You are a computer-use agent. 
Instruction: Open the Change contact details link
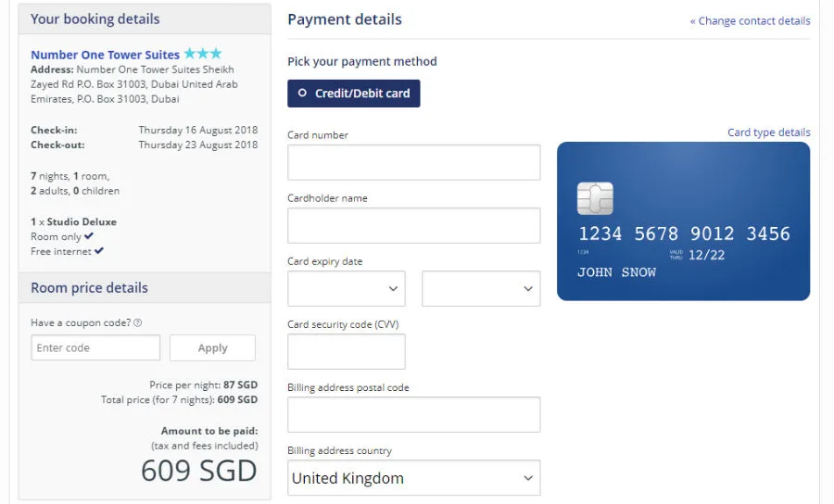[x=750, y=20]
